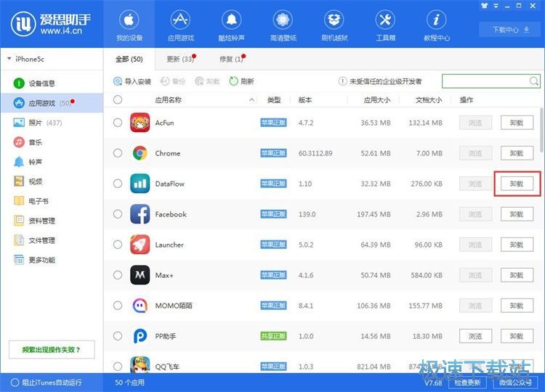Toggle the select-all radio in header
Image resolution: width=545 pixels, height=392 pixels.
click(118, 100)
